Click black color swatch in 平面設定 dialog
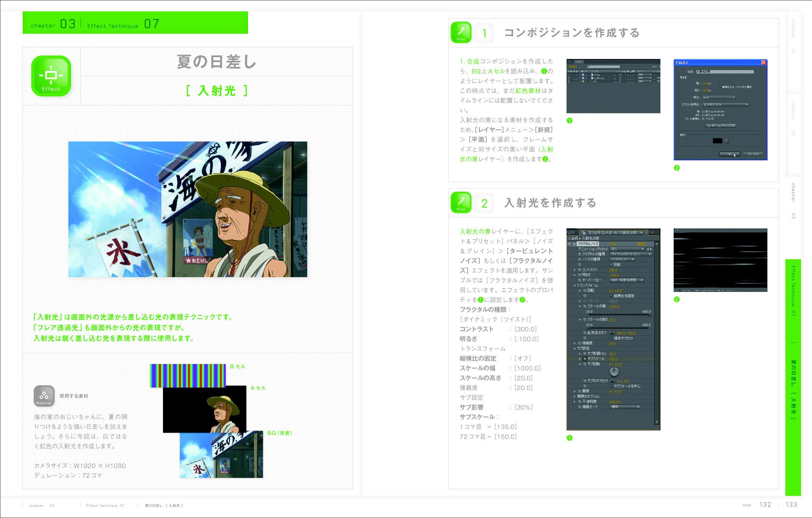 point(717,141)
